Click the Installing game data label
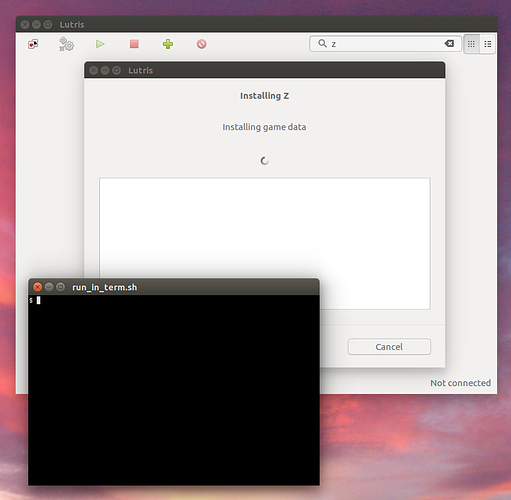The width and height of the screenshot is (511, 500). (x=264, y=127)
